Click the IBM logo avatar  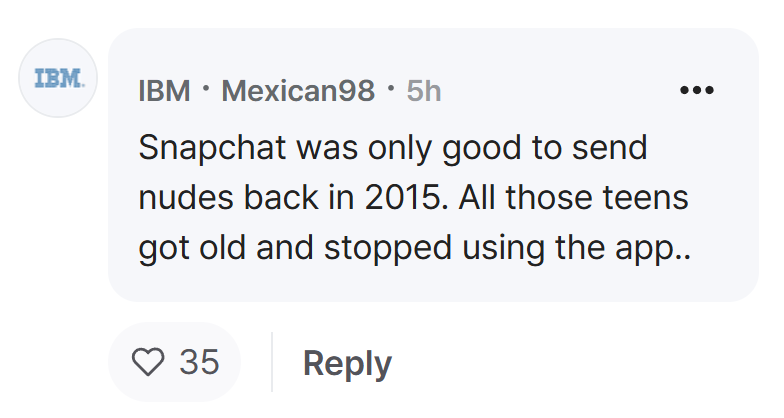click(58, 78)
